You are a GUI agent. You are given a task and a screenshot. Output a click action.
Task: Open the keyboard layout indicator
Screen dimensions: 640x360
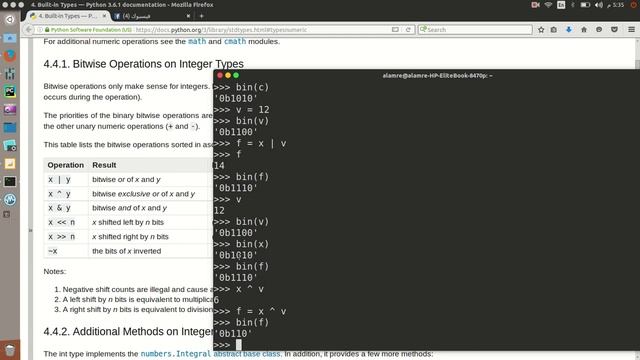point(561,5)
